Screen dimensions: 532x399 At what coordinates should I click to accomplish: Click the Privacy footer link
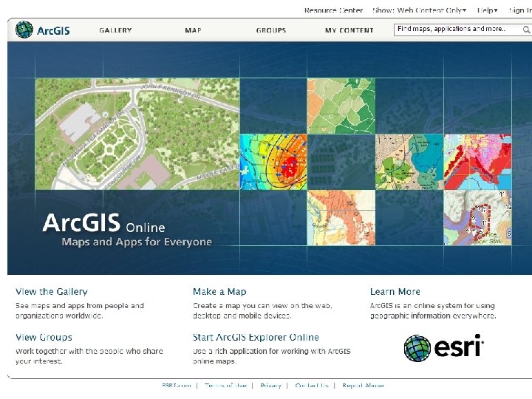(x=270, y=386)
